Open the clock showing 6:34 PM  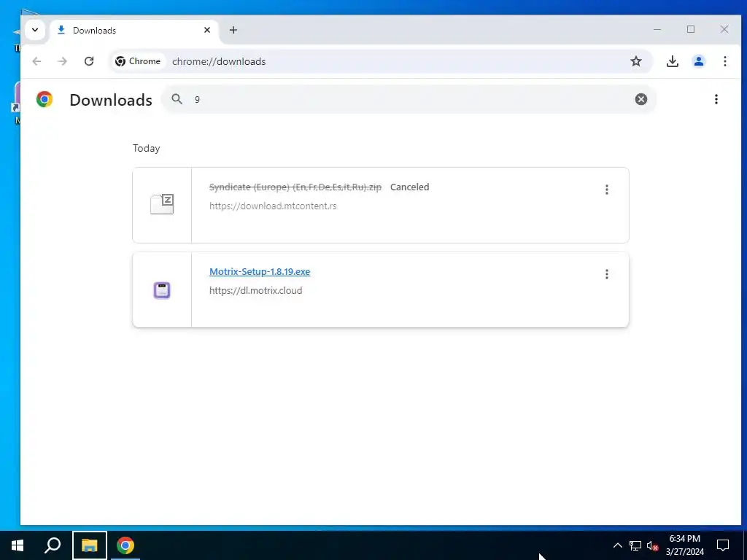click(684, 545)
